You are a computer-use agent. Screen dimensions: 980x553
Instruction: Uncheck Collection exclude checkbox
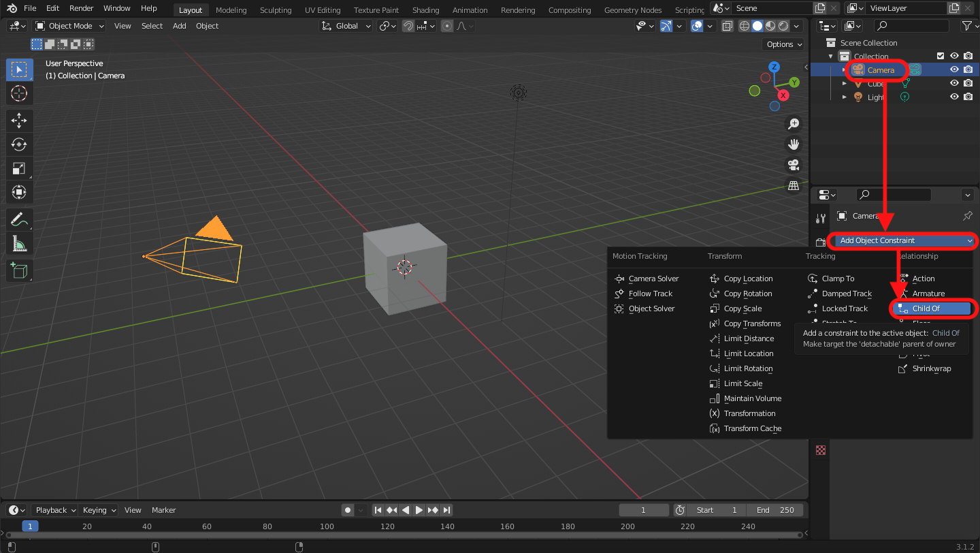(941, 56)
